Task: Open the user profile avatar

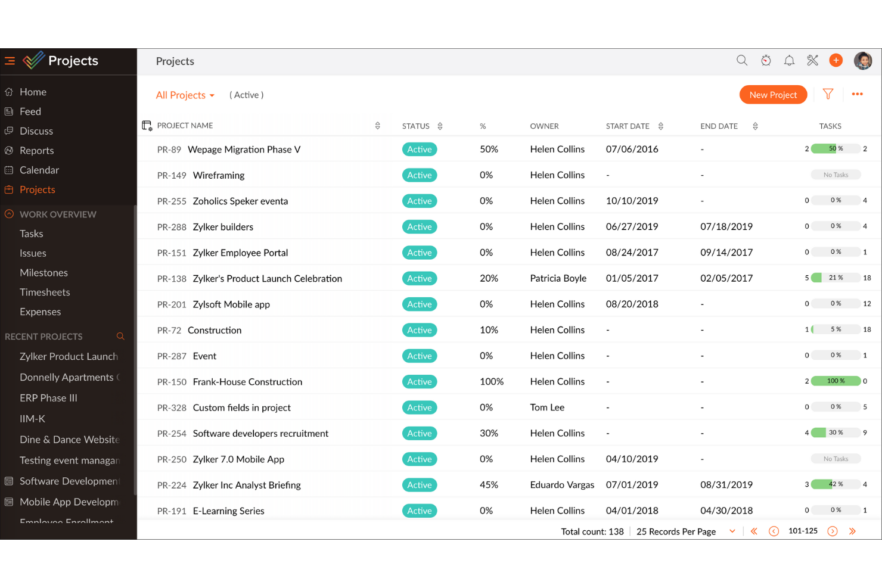Action: (863, 60)
